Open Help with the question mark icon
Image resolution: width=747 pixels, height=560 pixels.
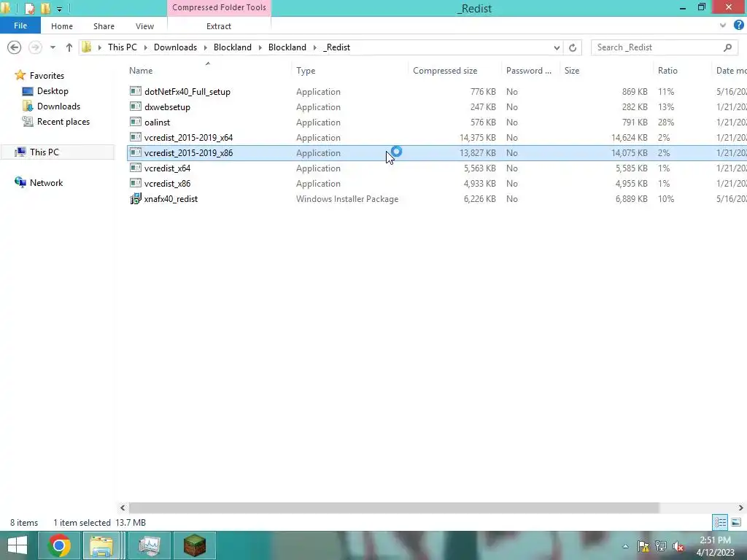pos(738,26)
